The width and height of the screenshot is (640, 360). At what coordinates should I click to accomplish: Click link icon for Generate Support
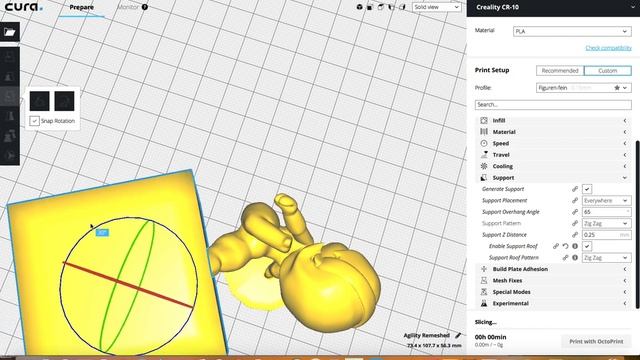(x=575, y=189)
